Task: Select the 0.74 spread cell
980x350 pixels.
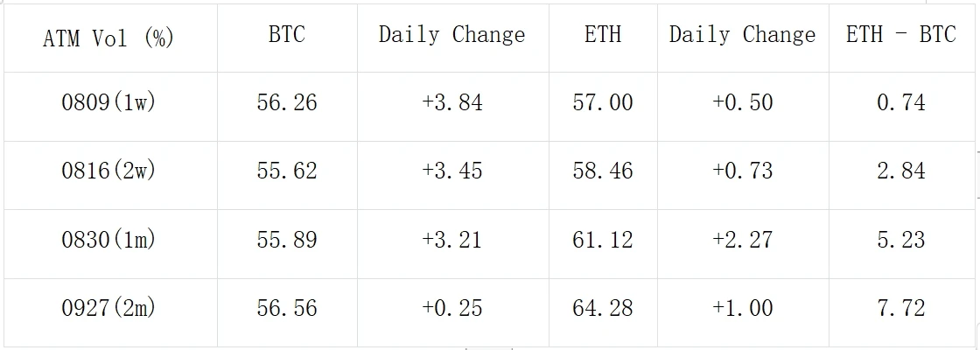Action: (900, 102)
